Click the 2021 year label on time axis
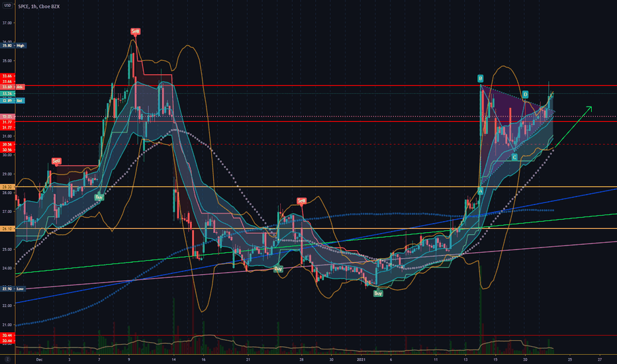 [361, 359]
